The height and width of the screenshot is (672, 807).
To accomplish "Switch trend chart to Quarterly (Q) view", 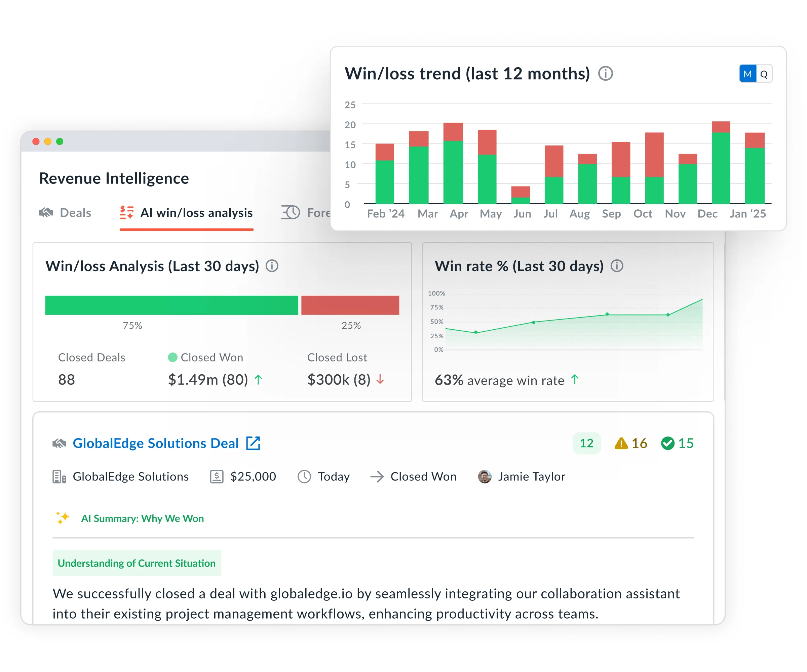I will [x=764, y=74].
